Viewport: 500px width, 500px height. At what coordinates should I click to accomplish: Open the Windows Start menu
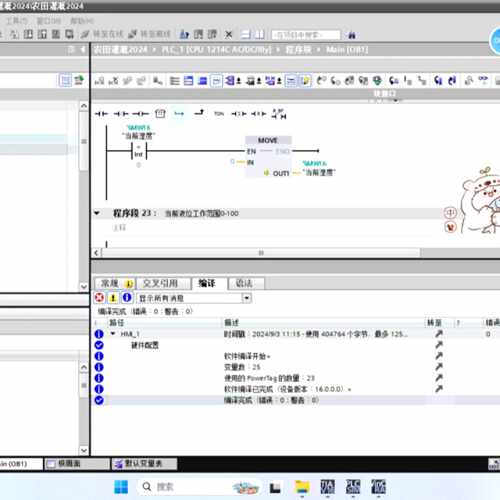point(121,487)
